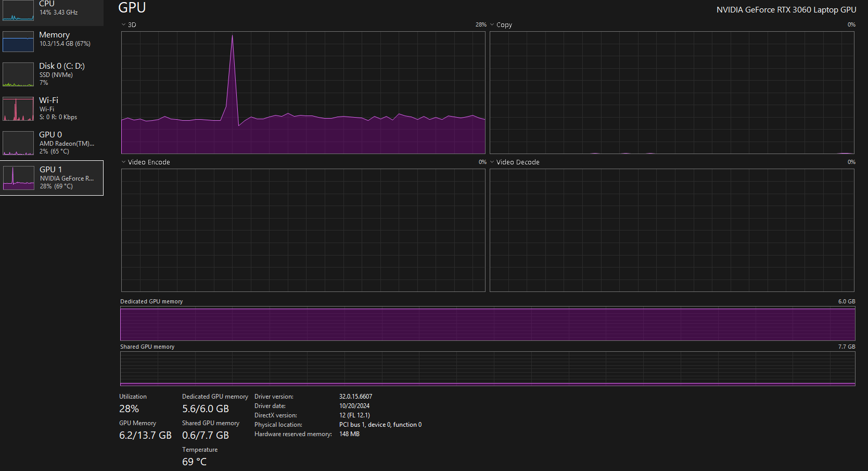Open the Video Decode engine dropdown chevron
Screen dimensions: 868x471
492,162
